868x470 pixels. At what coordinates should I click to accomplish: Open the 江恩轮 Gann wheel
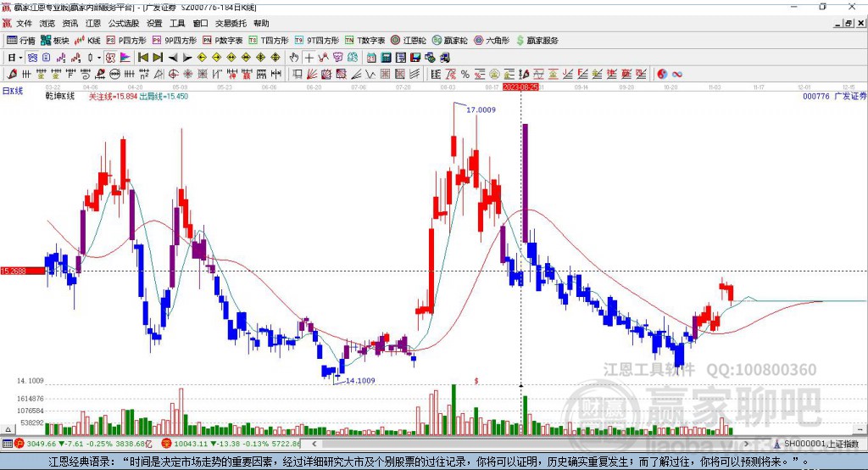click(409, 41)
